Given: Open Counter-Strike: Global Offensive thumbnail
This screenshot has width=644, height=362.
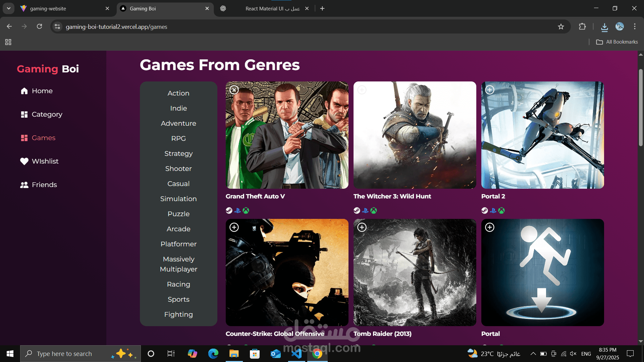Looking at the screenshot, I should (287, 272).
